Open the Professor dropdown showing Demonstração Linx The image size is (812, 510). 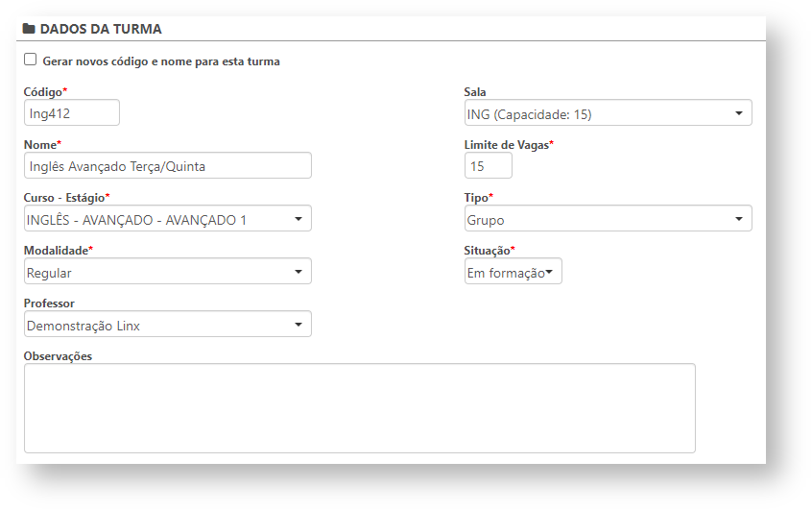point(168,325)
